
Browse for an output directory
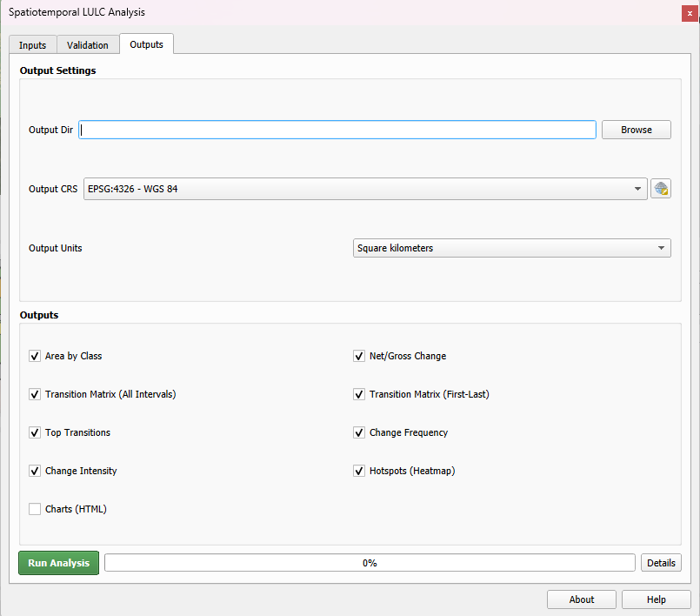pos(636,129)
